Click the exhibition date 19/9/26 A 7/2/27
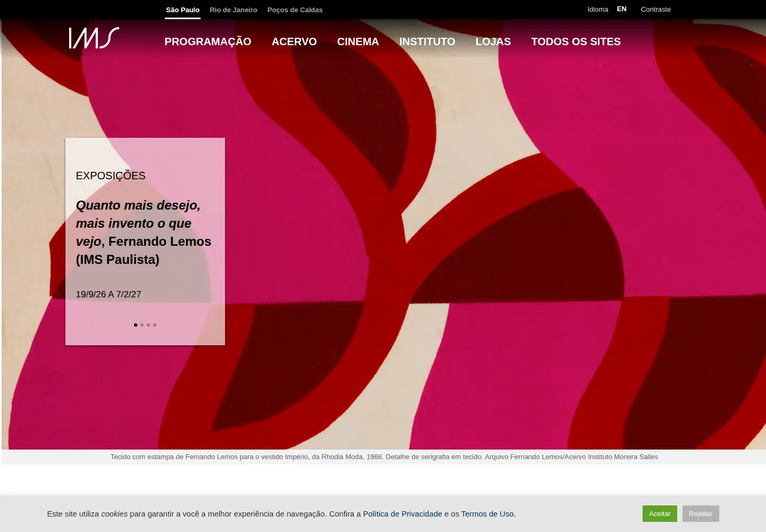This screenshot has width=766, height=532. click(109, 294)
